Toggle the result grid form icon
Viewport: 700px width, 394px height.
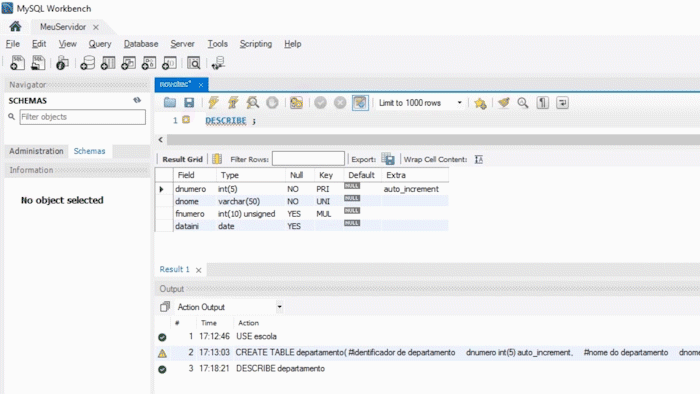tap(217, 159)
